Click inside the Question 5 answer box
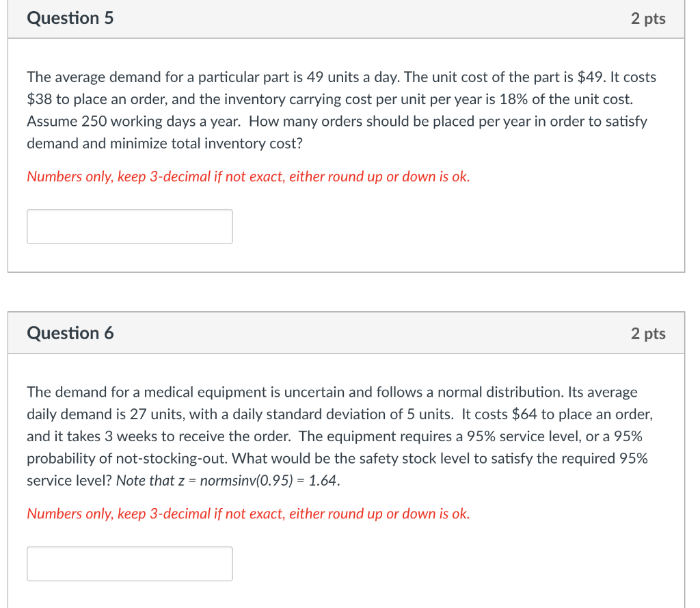700x608 pixels. 129,226
